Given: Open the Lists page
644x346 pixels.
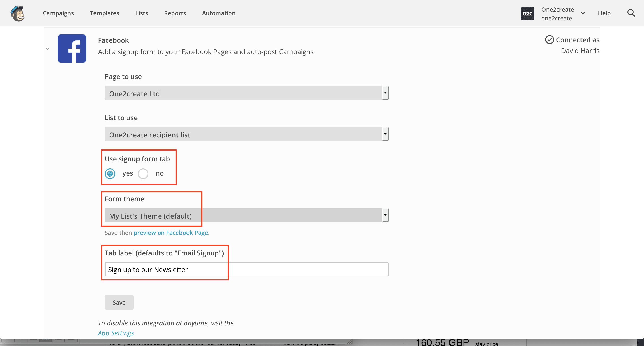Looking at the screenshot, I should click(142, 13).
